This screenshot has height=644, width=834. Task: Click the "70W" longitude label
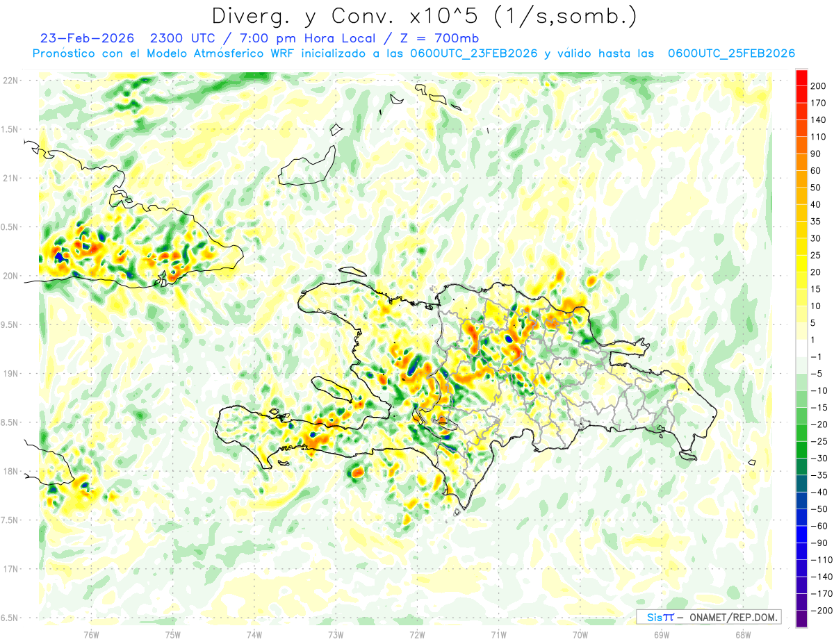(580, 634)
